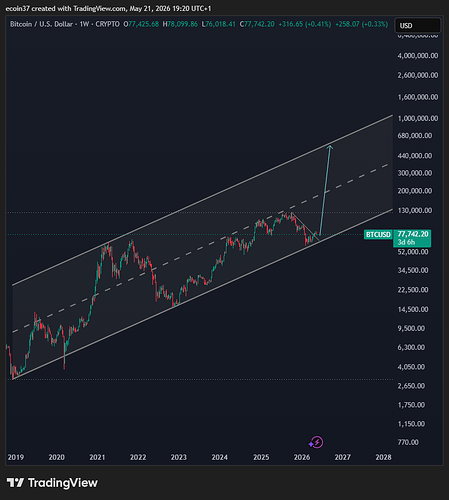Click the 34,500.00 price axis label
This screenshot has height=500, width=449.
tap(413, 270)
